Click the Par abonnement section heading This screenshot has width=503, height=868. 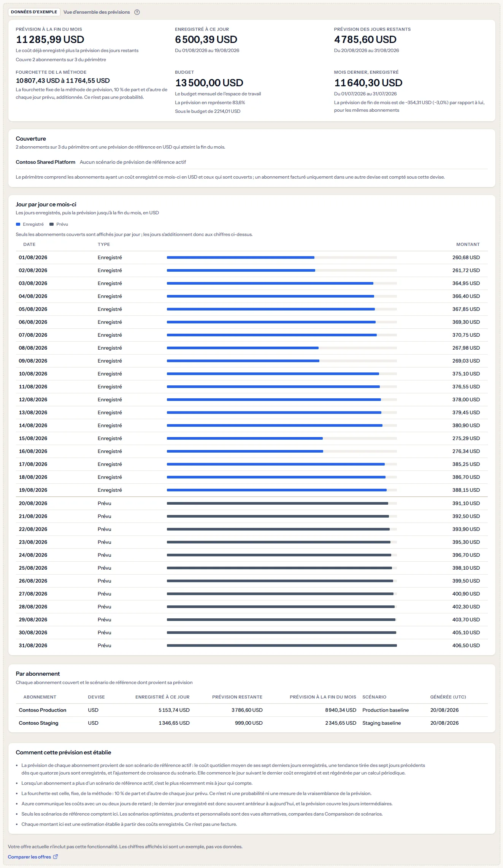click(38, 674)
